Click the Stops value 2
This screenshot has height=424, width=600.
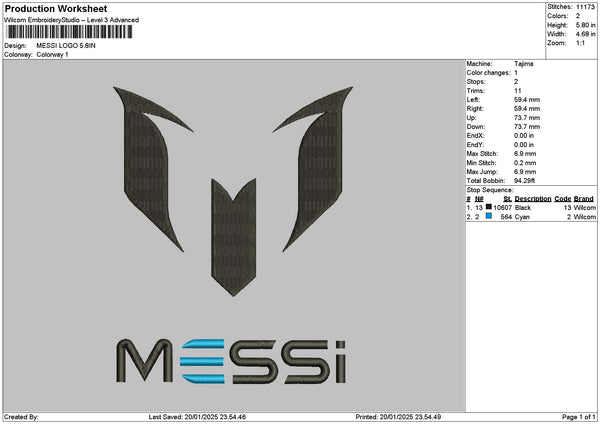516,82
